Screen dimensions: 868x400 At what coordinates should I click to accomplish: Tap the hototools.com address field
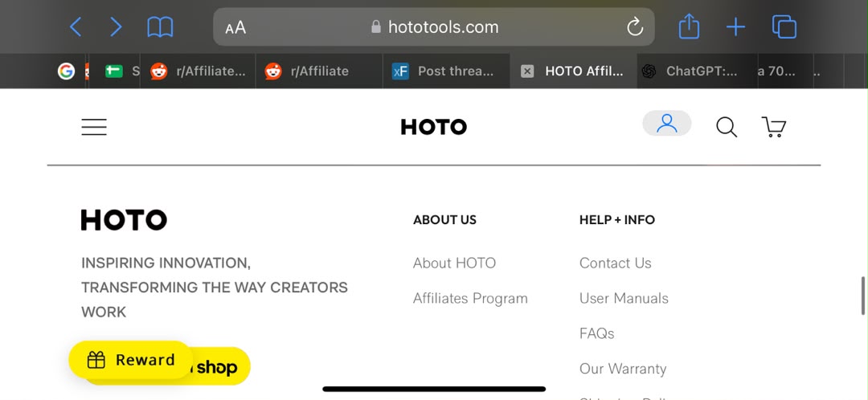[x=433, y=27]
